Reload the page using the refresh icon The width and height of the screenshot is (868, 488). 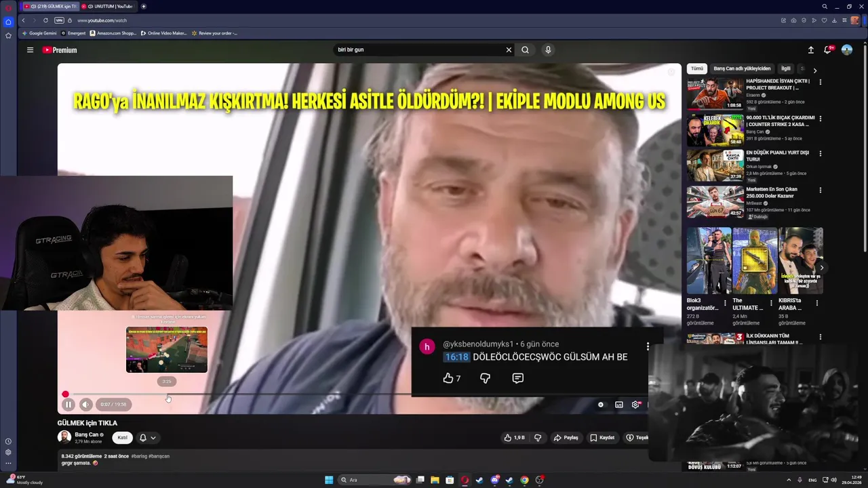(45, 20)
